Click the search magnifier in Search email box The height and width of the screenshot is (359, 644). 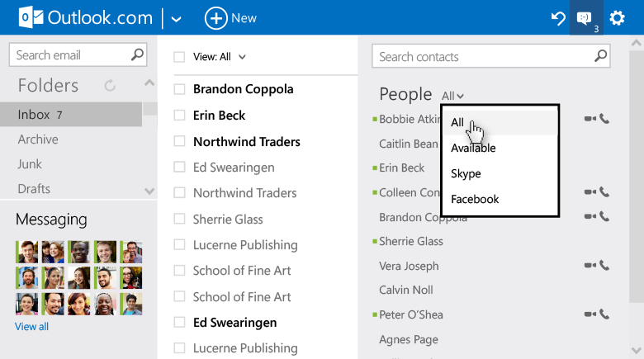tap(137, 55)
